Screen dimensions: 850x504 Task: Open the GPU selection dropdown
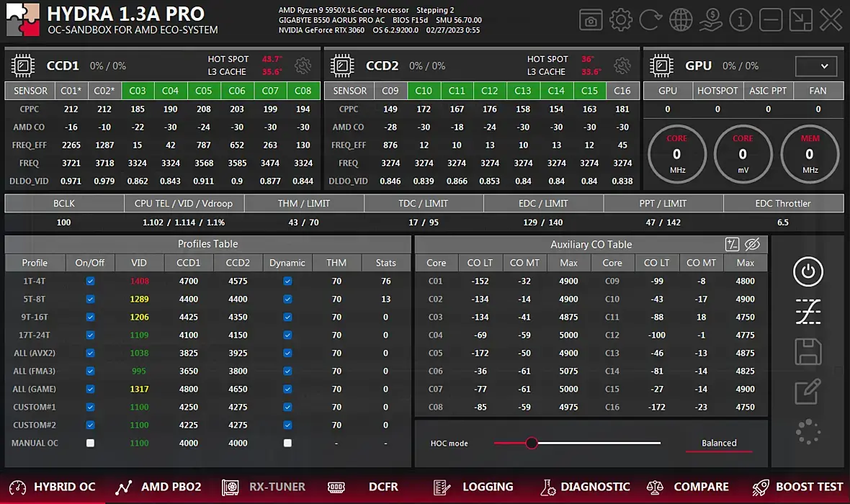click(x=816, y=66)
